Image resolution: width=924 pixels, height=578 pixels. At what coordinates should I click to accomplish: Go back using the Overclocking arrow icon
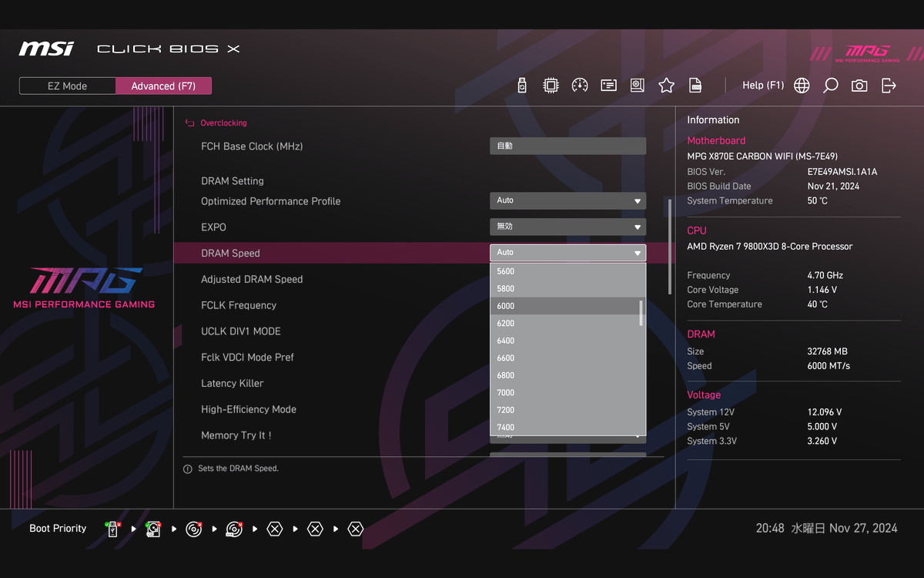pos(189,123)
